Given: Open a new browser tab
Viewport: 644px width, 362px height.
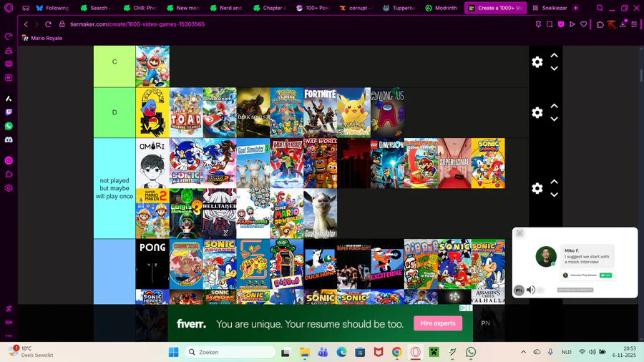Looking at the screenshot, I should pos(575,8).
